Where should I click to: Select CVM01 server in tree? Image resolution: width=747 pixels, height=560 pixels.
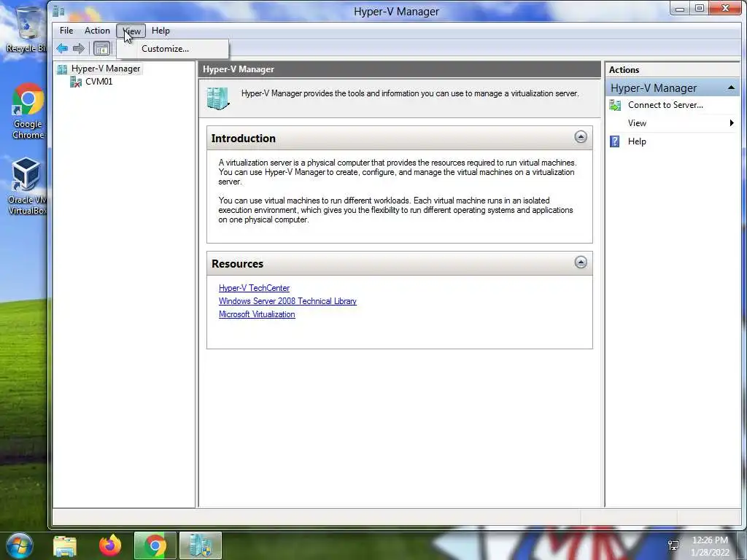(99, 82)
